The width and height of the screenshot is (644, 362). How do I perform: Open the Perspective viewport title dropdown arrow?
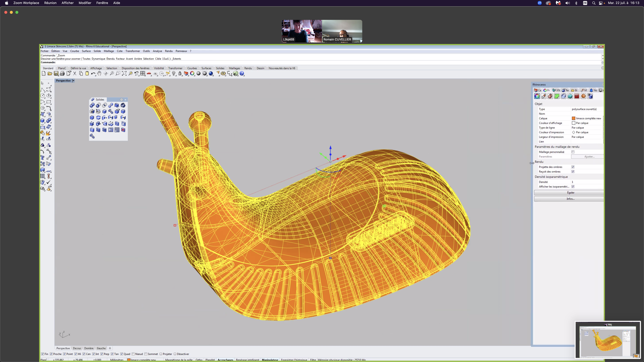[x=73, y=81]
